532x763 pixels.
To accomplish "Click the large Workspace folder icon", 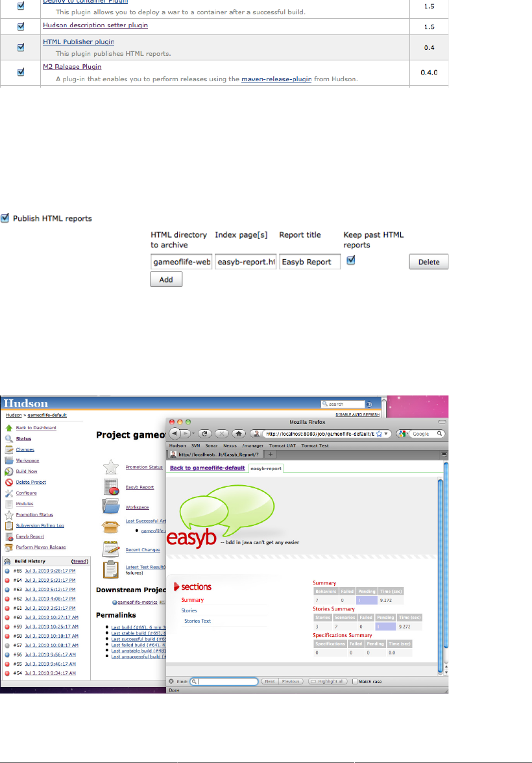I will [111, 506].
